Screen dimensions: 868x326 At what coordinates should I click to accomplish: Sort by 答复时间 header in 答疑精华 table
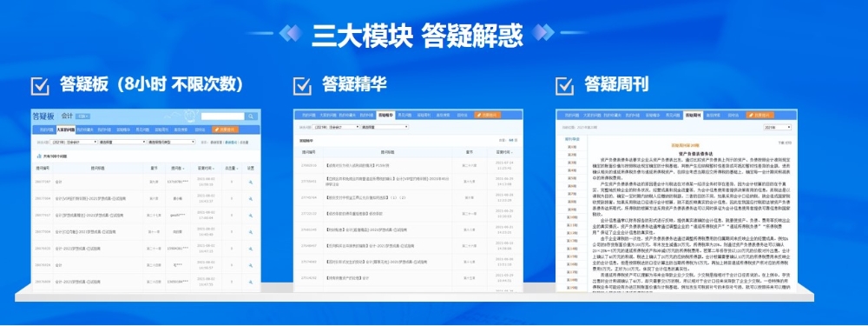coord(503,151)
